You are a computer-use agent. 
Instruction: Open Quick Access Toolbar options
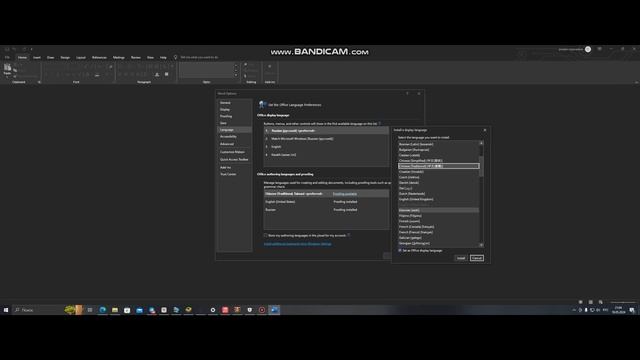[x=234, y=160]
